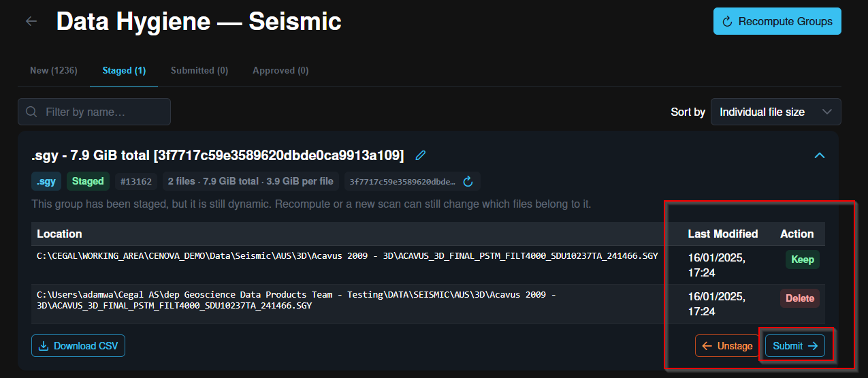Open the Sort by Individual file size dropdown
The height and width of the screenshot is (378, 868).
coord(775,112)
